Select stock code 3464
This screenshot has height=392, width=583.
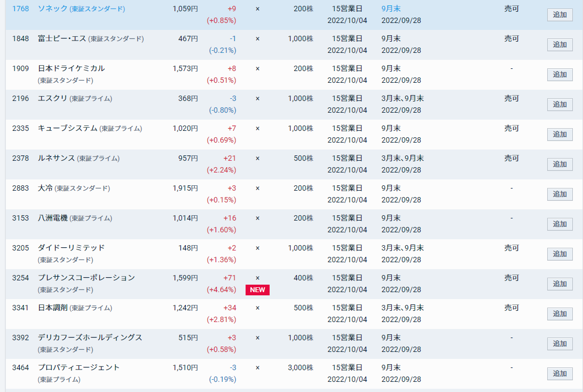[x=20, y=368]
